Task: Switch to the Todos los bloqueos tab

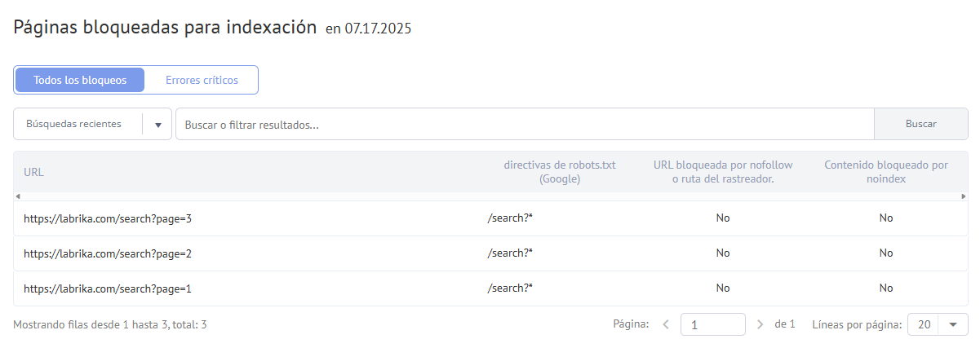Action: (80, 80)
